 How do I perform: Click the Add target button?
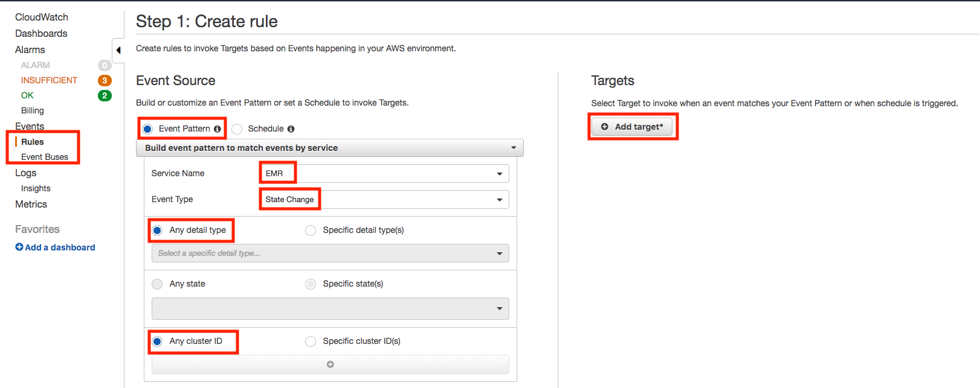click(x=632, y=127)
